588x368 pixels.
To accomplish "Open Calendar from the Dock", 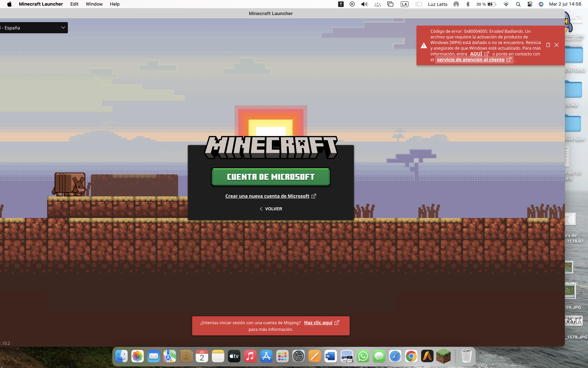I will [202, 356].
